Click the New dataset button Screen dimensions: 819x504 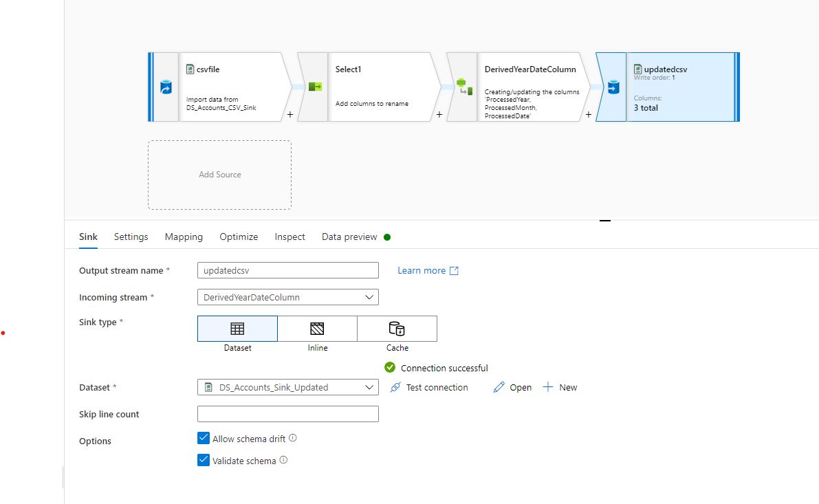[x=560, y=387]
